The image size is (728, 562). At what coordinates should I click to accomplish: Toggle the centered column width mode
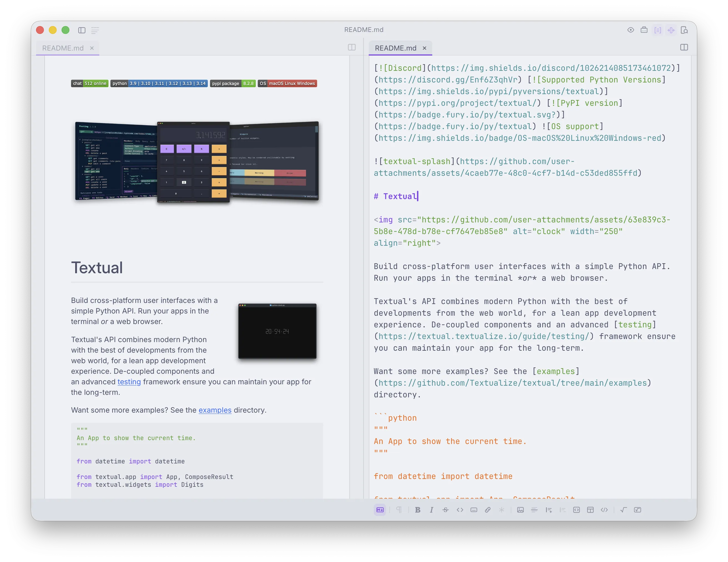(671, 30)
